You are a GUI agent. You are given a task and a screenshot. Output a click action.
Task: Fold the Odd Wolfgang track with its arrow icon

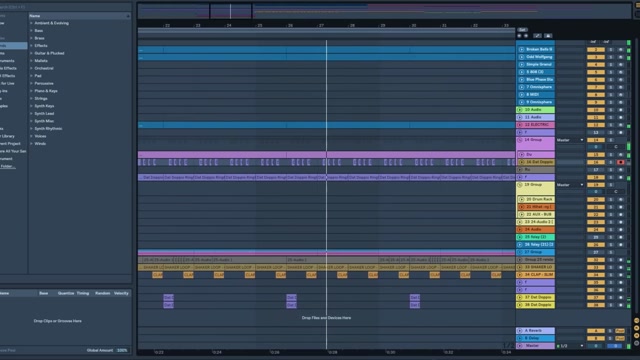(x=521, y=57)
